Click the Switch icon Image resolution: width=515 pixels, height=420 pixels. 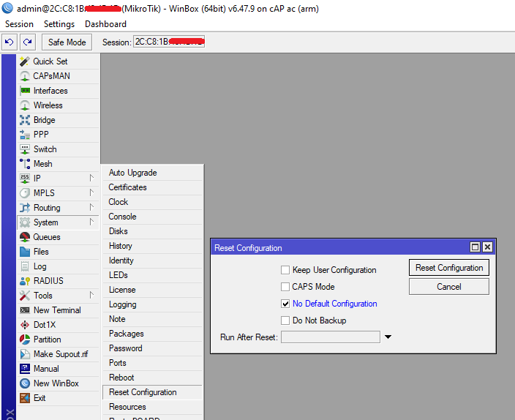[x=25, y=149]
